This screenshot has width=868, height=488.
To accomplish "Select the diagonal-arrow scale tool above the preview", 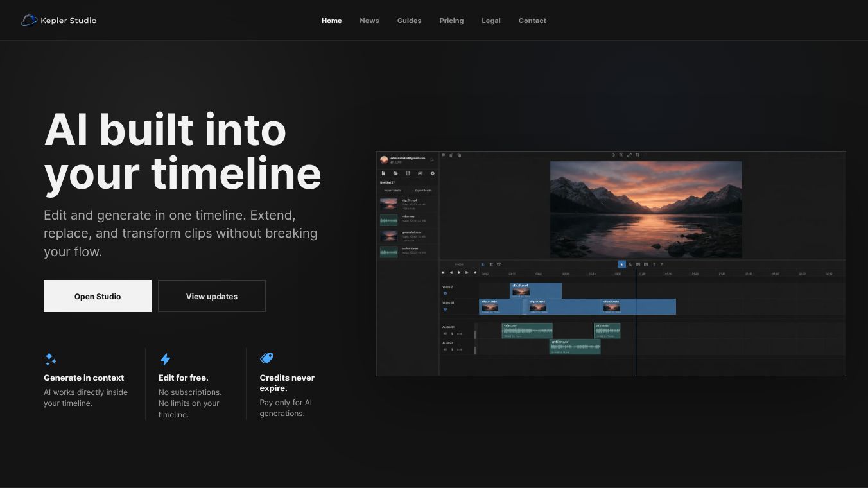I will (629, 155).
